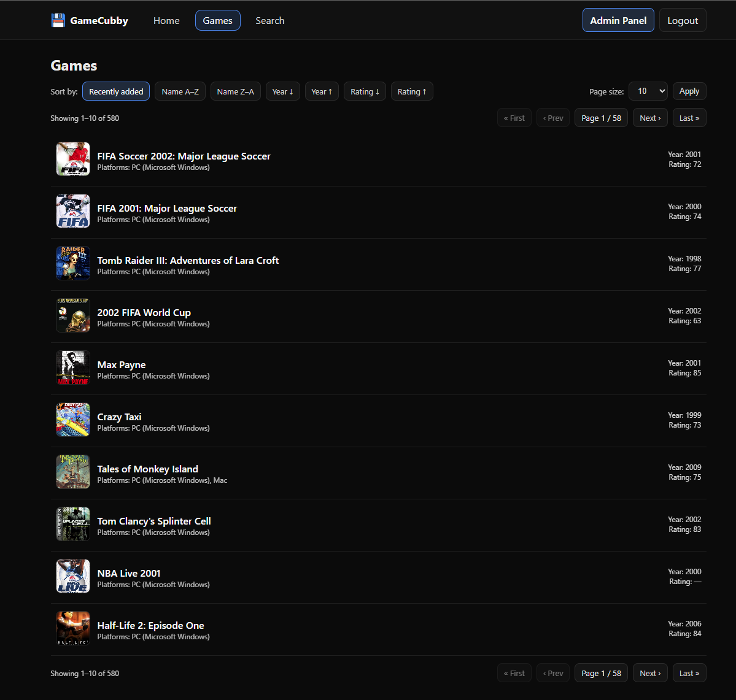Screen dimensions: 736x700
Task: Jump to last page using top Last »
Action: point(689,118)
